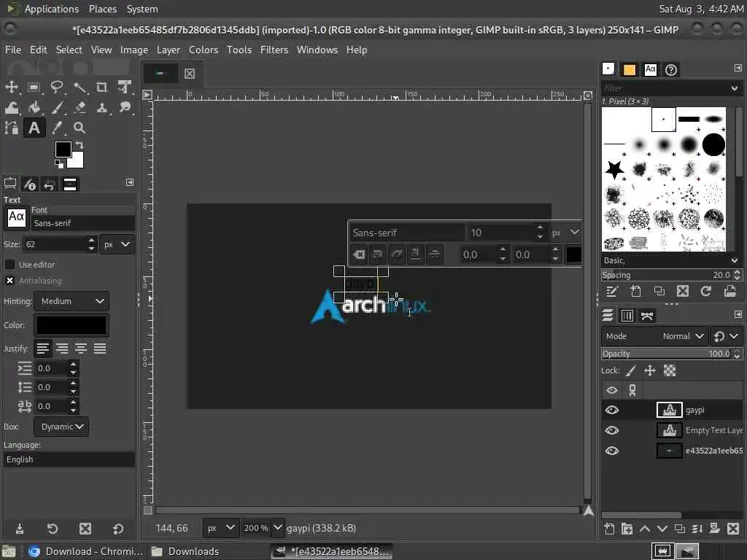This screenshot has width=747, height=560.
Task: Hide the gaypi layer
Action: pos(612,410)
